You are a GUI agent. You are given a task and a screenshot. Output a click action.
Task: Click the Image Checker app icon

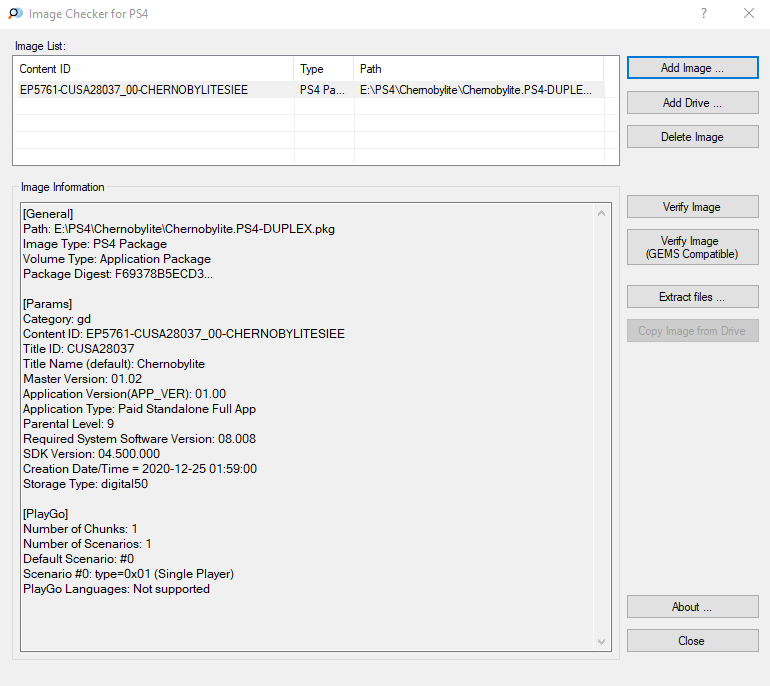15,13
